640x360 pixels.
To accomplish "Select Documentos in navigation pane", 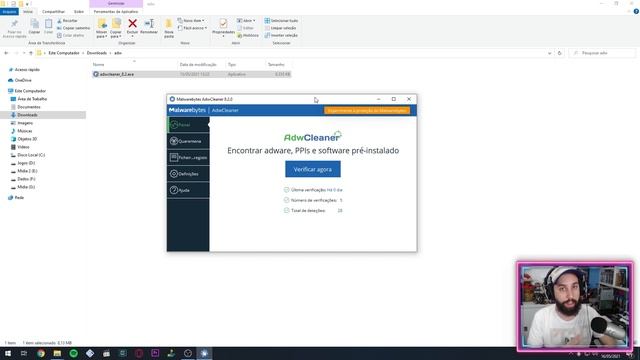I will coord(29,107).
